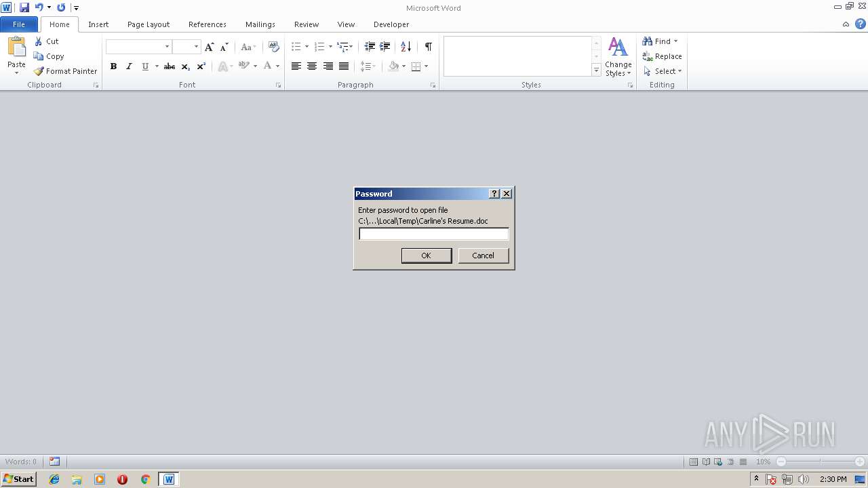Open Internet Explorer from the taskbar
This screenshot has height=488, width=868.
tap(54, 479)
